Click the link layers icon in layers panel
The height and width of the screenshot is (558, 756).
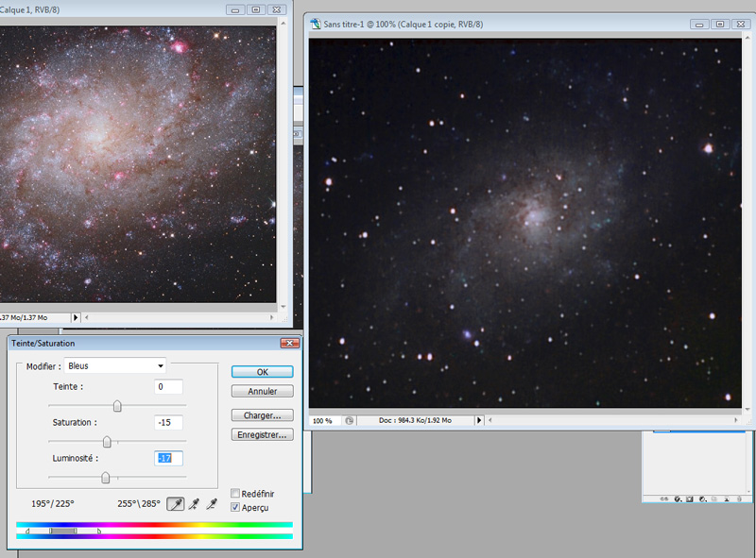click(x=664, y=499)
